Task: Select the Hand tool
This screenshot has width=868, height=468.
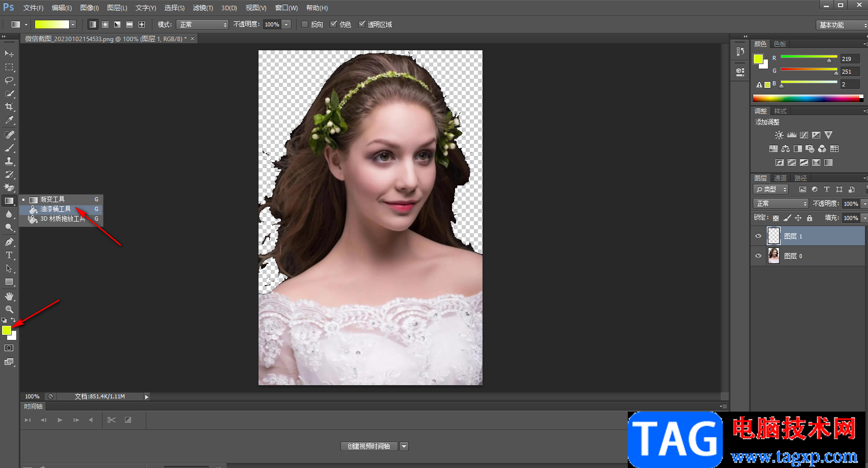Action: (x=9, y=296)
